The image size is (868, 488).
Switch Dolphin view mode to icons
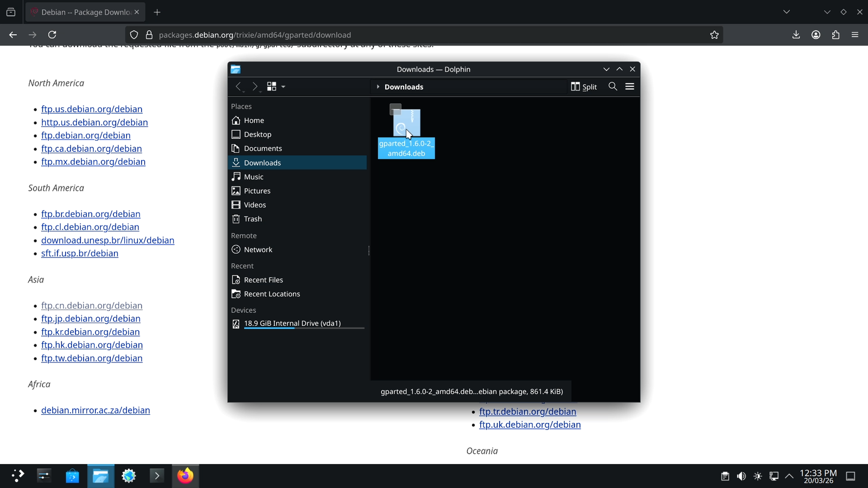[272, 87]
